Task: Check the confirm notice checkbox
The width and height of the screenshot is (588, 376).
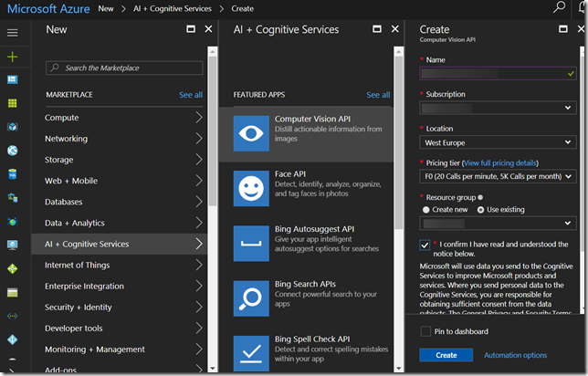Action: (426, 245)
